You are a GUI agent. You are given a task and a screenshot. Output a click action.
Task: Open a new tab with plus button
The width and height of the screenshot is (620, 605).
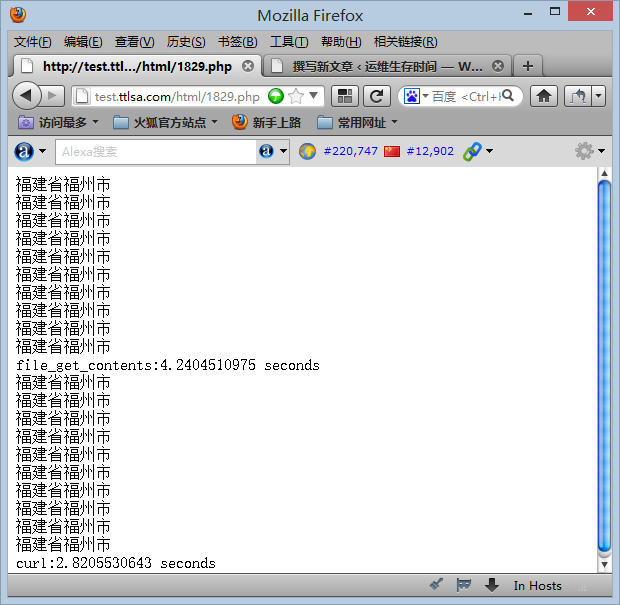[527, 66]
